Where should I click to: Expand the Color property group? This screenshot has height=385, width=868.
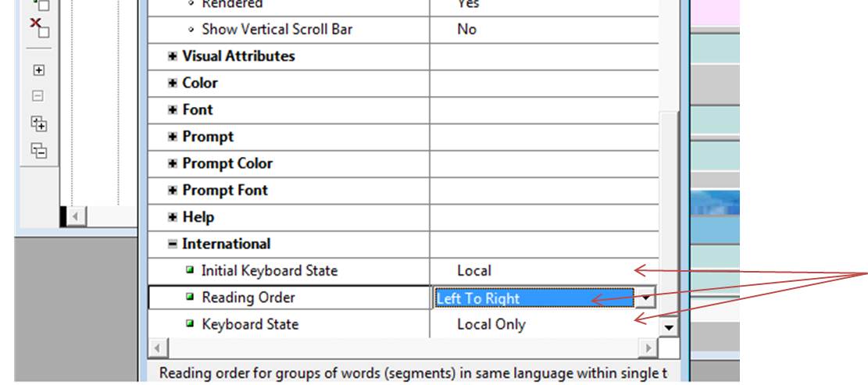tap(173, 83)
